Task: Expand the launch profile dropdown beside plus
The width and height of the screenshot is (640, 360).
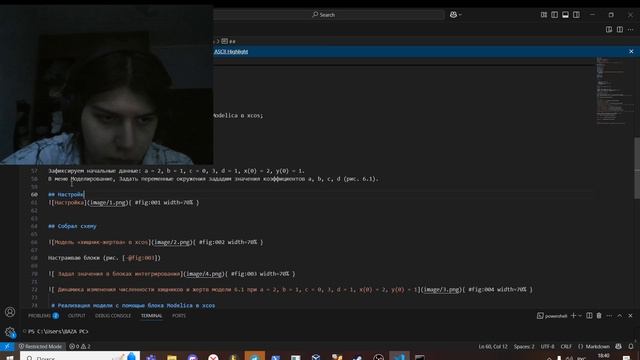Action: click(580, 316)
